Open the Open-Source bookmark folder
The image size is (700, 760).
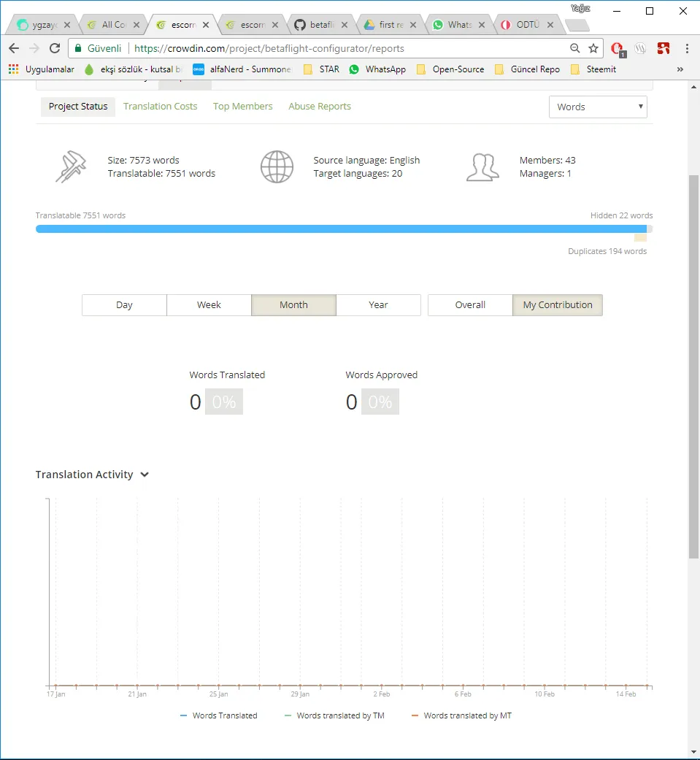coord(450,69)
